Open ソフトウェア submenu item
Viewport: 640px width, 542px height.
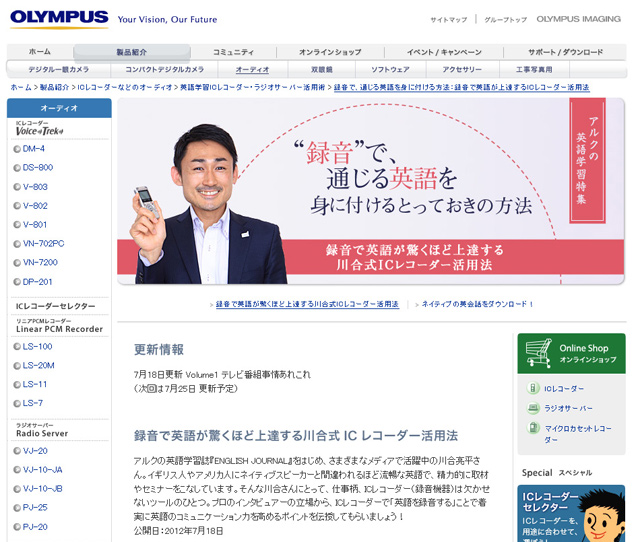(x=391, y=69)
